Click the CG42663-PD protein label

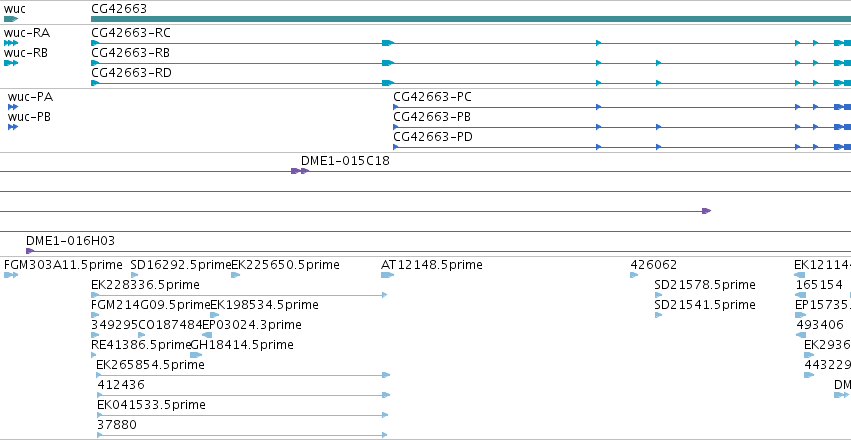point(433,137)
